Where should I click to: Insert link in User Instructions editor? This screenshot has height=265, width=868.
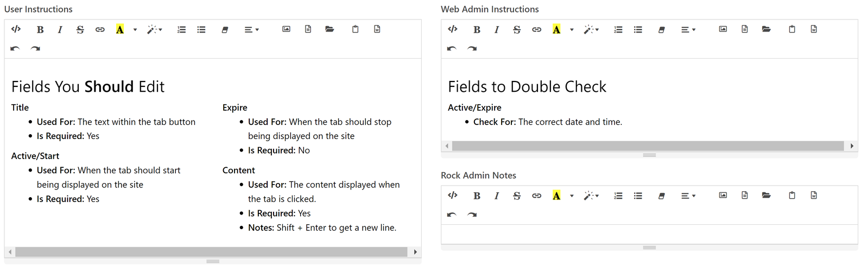100,29
